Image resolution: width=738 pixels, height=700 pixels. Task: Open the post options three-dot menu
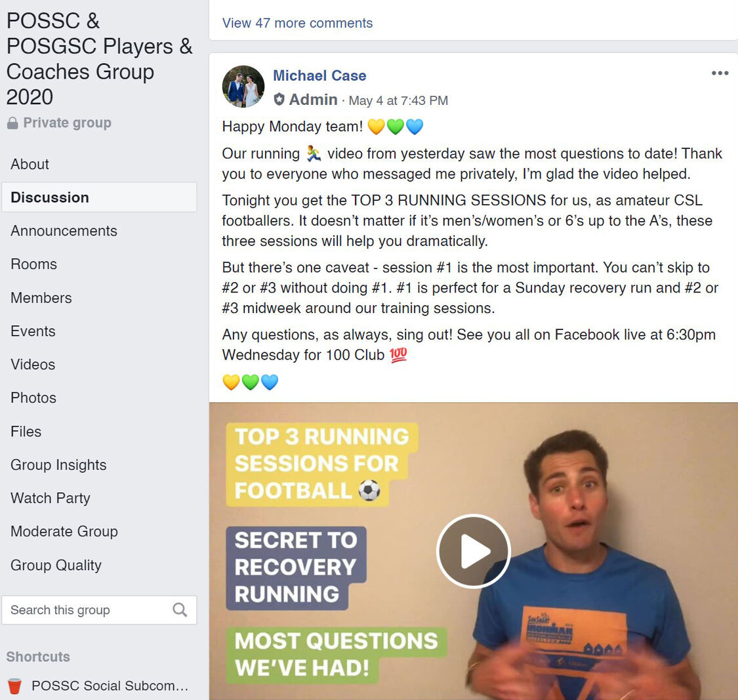[x=720, y=73]
